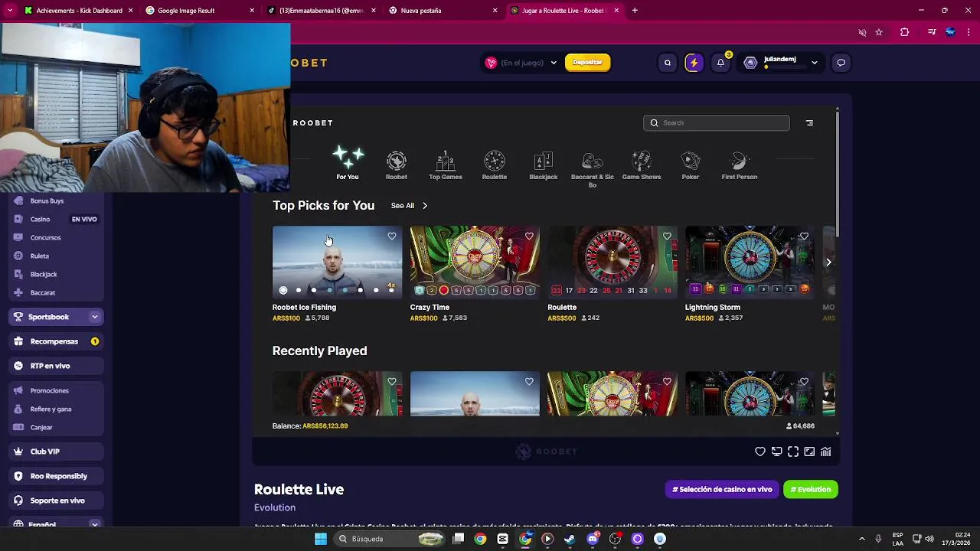Open the Top Games category

[446, 165]
